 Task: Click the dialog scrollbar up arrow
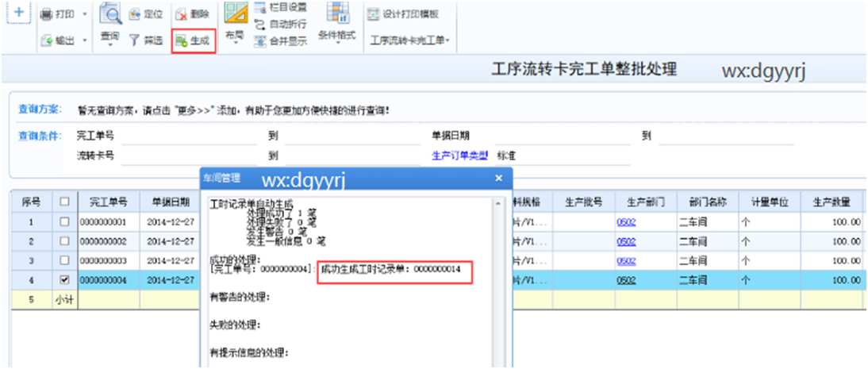[x=497, y=203]
